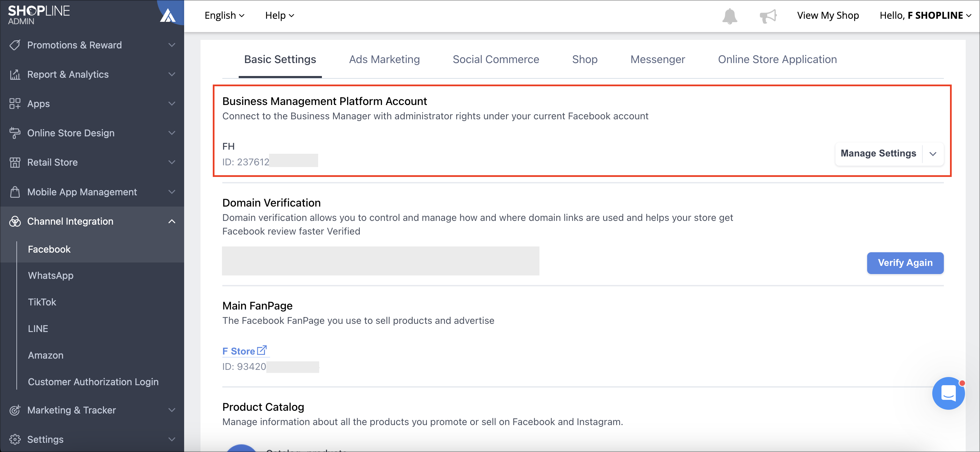Expand the Manage Settings dropdown arrow
This screenshot has width=980, height=452.
(x=933, y=154)
